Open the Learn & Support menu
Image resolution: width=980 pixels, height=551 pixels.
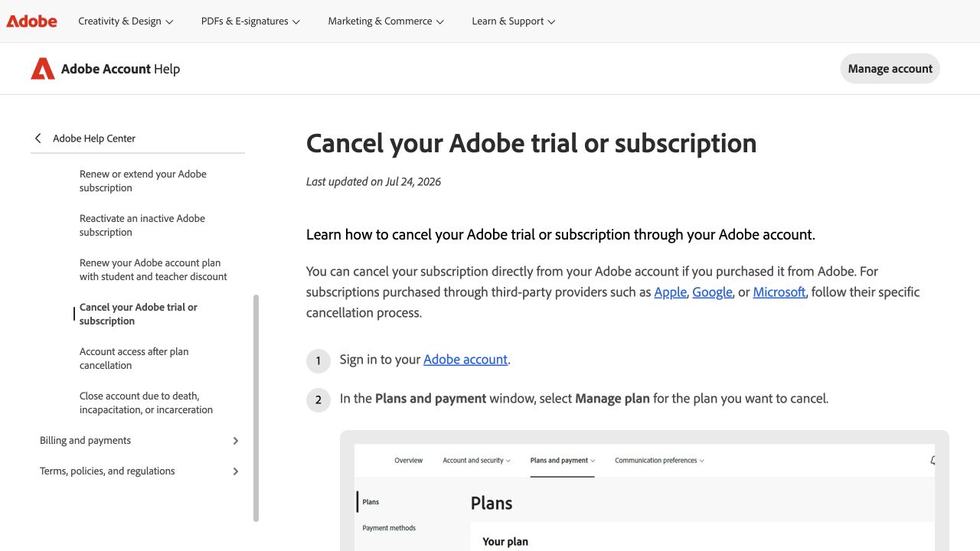514,21
